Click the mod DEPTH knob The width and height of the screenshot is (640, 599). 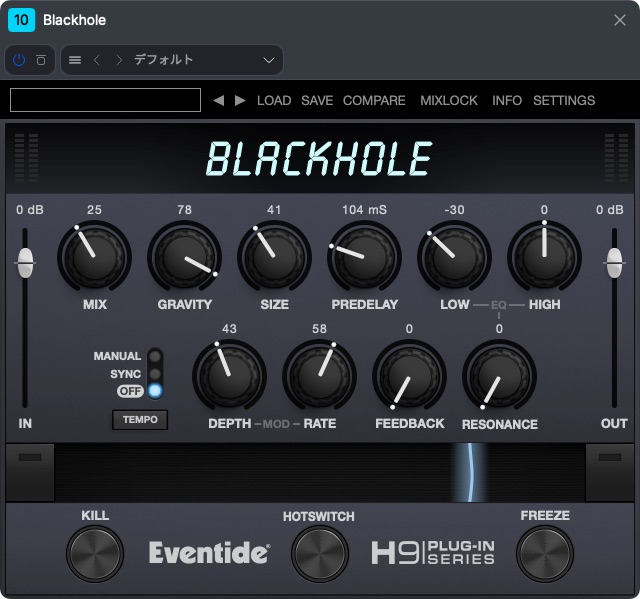tap(229, 376)
